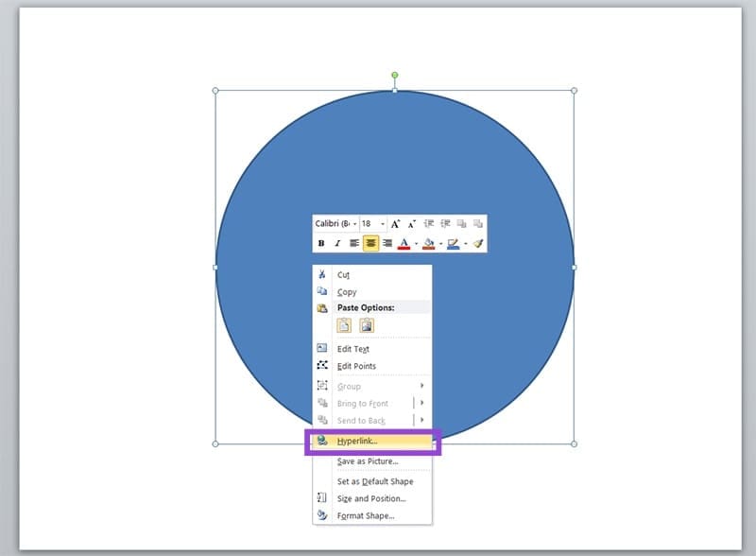Open the Calibri font name dropdown
756x556 pixels.
[354, 224]
